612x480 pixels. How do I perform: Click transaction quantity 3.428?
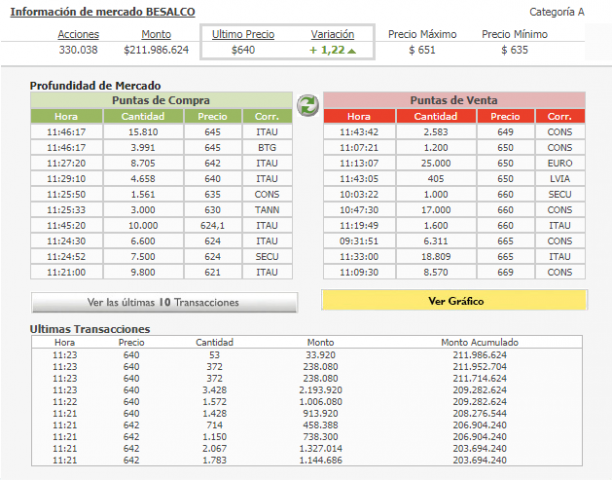(214, 390)
